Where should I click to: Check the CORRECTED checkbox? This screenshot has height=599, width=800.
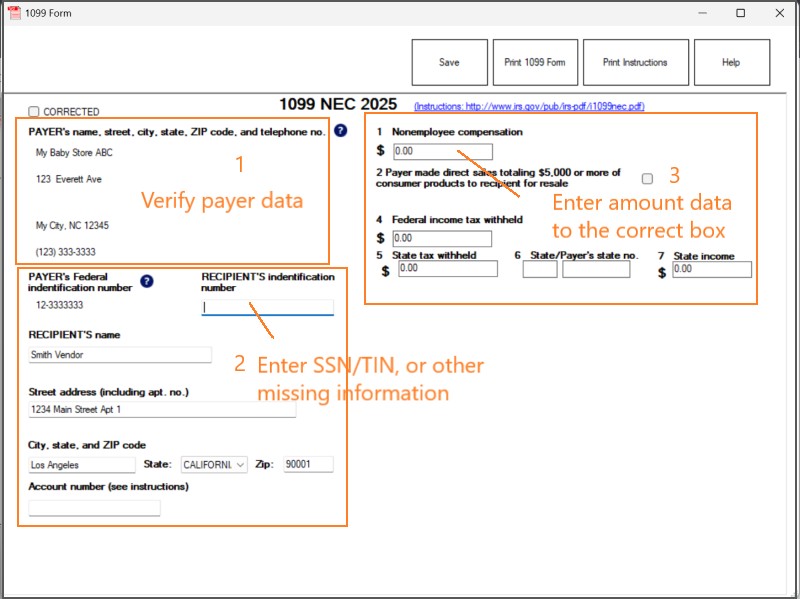coord(34,112)
